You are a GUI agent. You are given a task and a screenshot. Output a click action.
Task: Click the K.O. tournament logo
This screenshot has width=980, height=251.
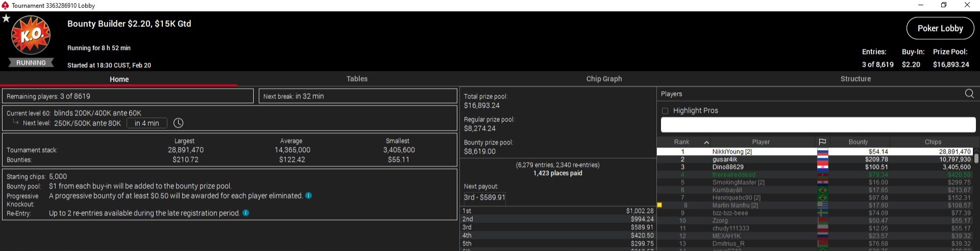coord(31,35)
